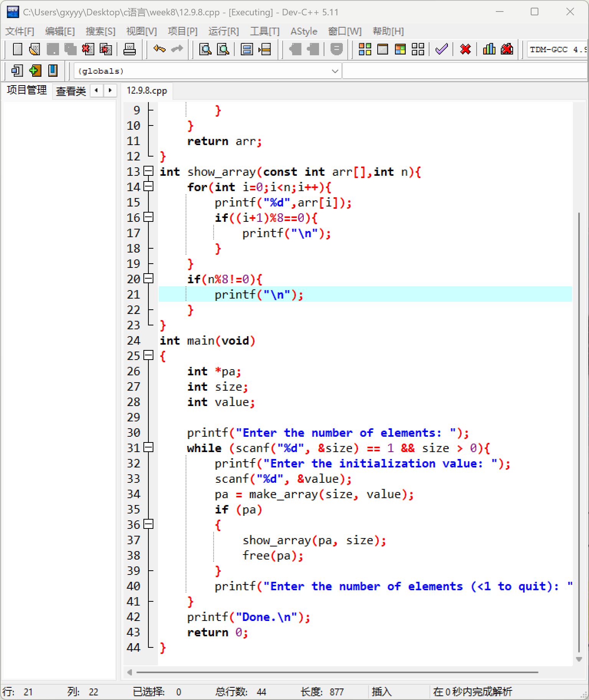Run the program icon
Image resolution: width=589 pixels, height=700 pixels.
[x=383, y=49]
